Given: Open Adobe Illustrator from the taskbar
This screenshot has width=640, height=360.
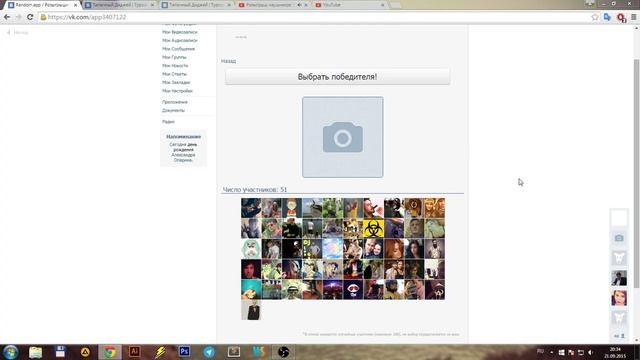Looking at the screenshot, I should tap(134, 351).
